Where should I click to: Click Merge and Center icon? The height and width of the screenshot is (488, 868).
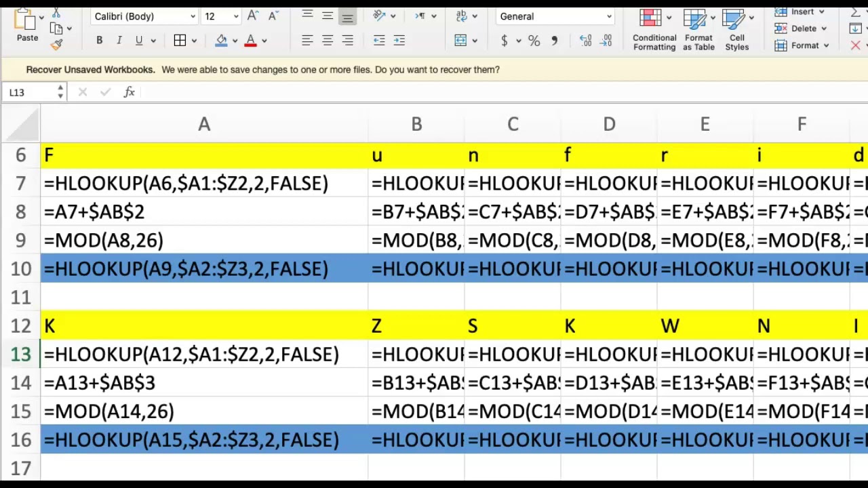tap(460, 41)
